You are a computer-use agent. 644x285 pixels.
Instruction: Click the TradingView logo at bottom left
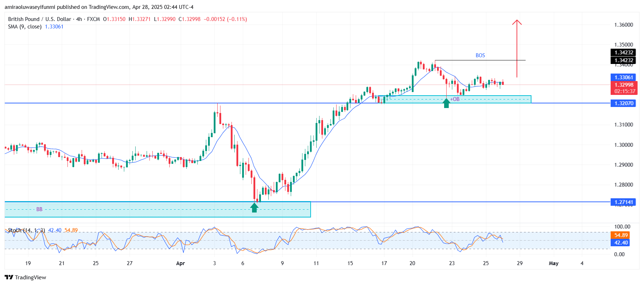[x=25, y=277]
